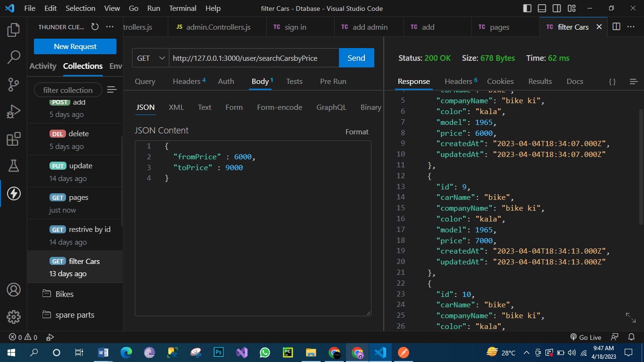This screenshot has height=362, width=644.
Task: Open the Terminal menu
Action: tap(182, 8)
